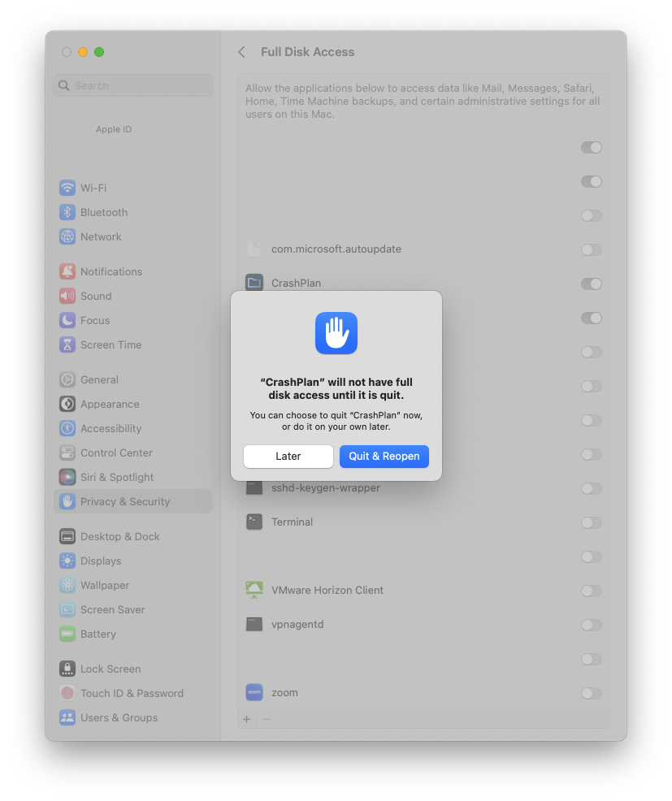Screen dimensions: 672x801
Task: Toggle full disk access for CrashPlan
Action: 592,284
